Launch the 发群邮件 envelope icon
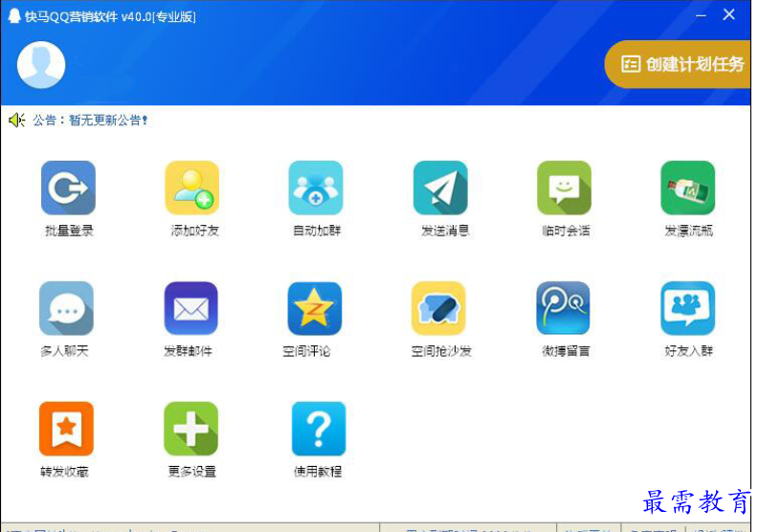The width and height of the screenshot is (759, 532). click(x=191, y=308)
